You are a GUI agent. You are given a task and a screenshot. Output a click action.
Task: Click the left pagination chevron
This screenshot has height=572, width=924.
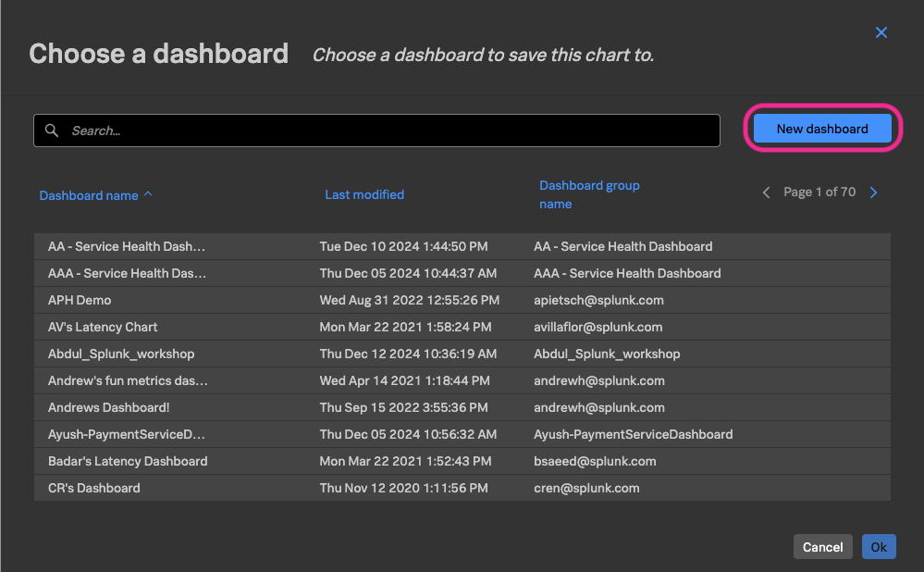tap(766, 192)
